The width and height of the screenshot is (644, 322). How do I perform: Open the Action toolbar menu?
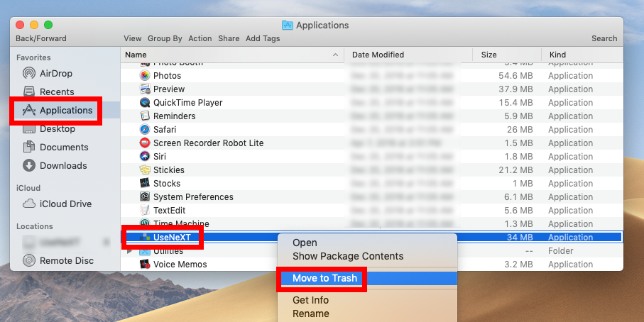200,38
